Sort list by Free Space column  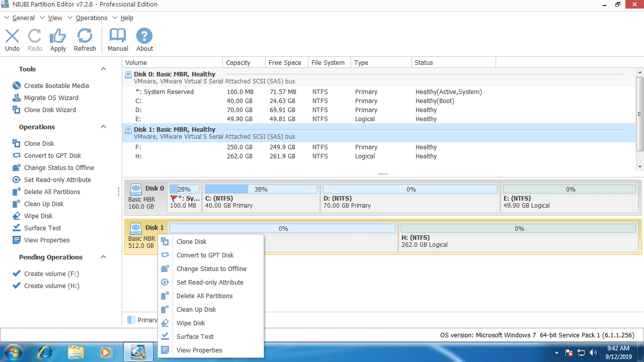[x=285, y=62]
